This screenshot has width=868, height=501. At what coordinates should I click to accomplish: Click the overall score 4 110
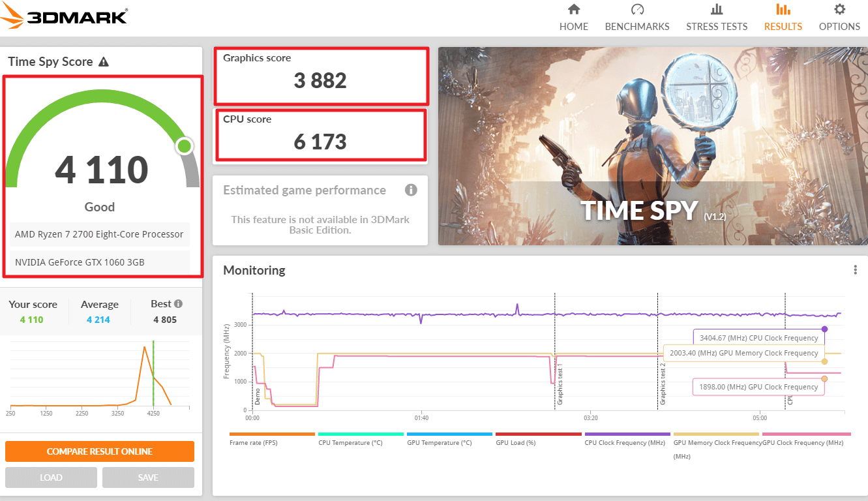click(x=102, y=170)
